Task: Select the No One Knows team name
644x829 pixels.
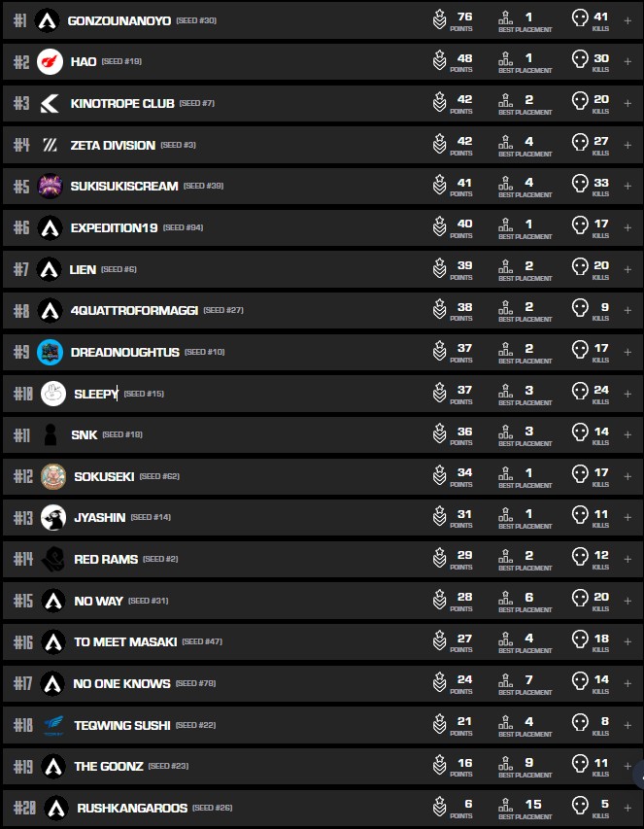Action: (x=121, y=683)
